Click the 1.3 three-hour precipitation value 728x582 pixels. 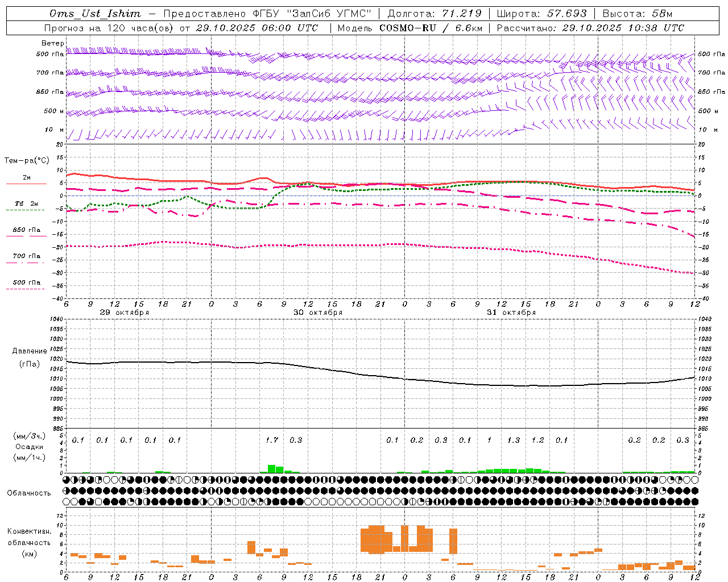pyautogui.click(x=514, y=440)
